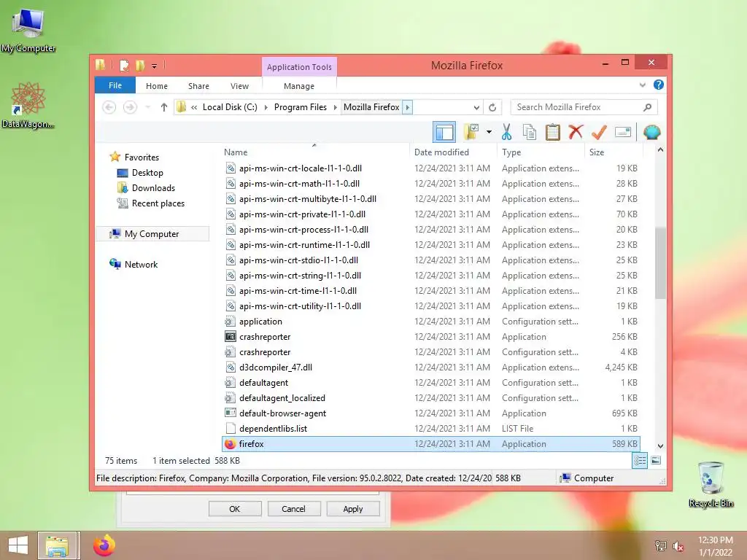Sort by the Type column header
Viewport: 747px width, 560px height.
tap(541, 152)
